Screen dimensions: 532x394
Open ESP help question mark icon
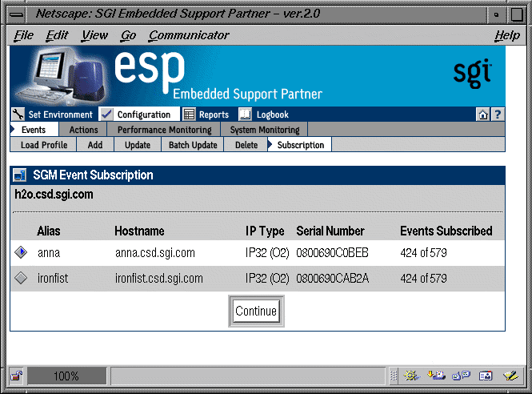tap(498, 115)
